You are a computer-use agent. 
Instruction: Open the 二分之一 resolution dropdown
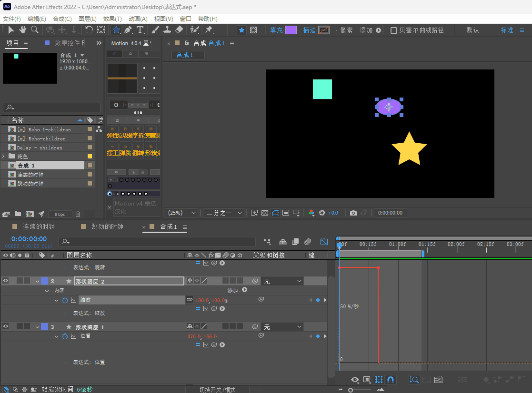click(223, 213)
